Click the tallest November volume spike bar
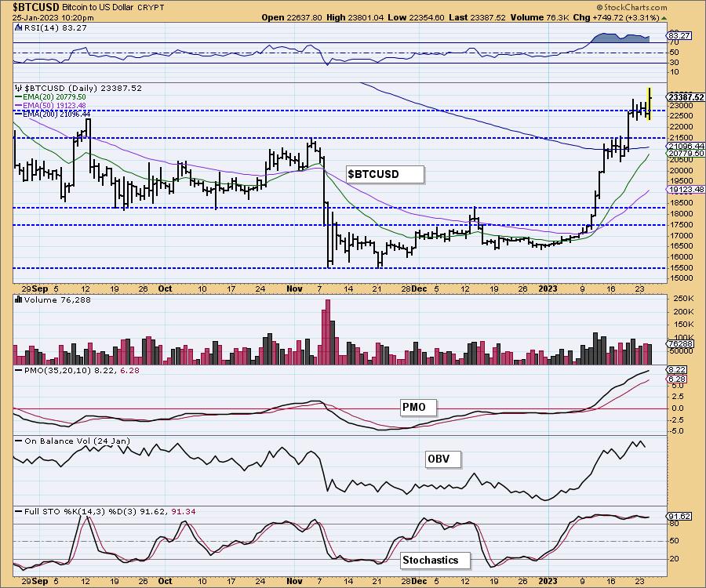This screenshot has width=706, height=588. tap(327, 332)
